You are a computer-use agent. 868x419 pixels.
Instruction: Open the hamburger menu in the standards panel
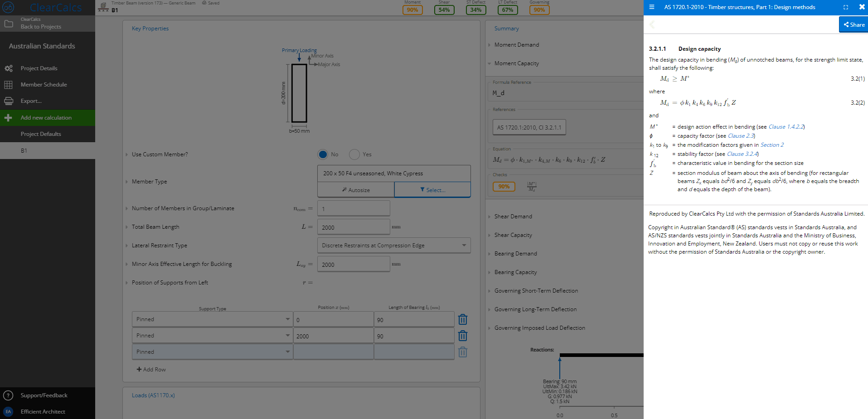[652, 7]
